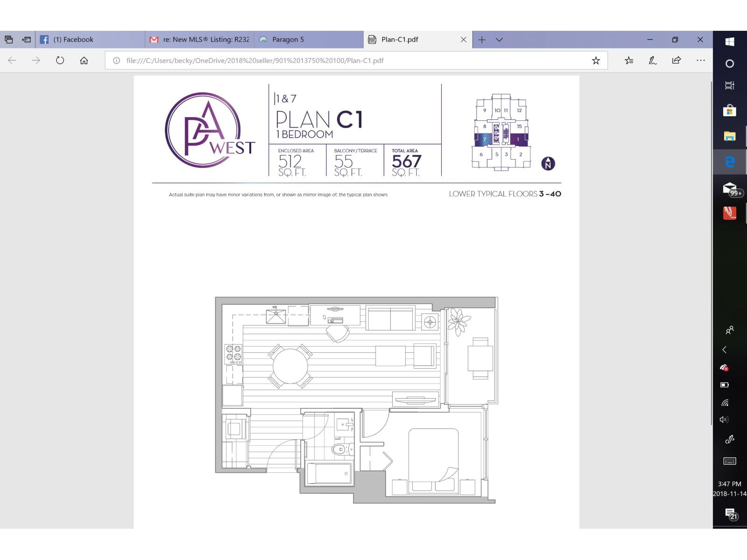Share this PDF page
The image size is (747, 560).
tap(676, 60)
